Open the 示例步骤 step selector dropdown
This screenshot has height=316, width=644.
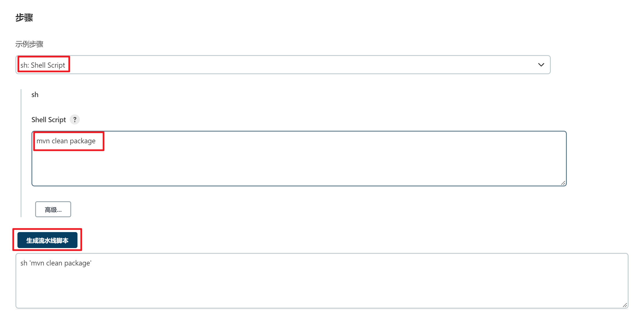(x=283, y=65)
